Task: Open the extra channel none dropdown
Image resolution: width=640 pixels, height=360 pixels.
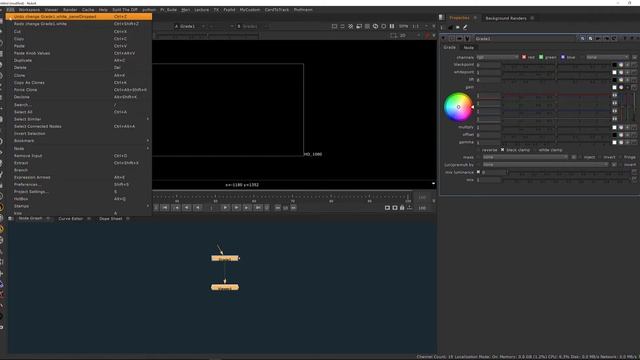Action: [x=607, y=58]
